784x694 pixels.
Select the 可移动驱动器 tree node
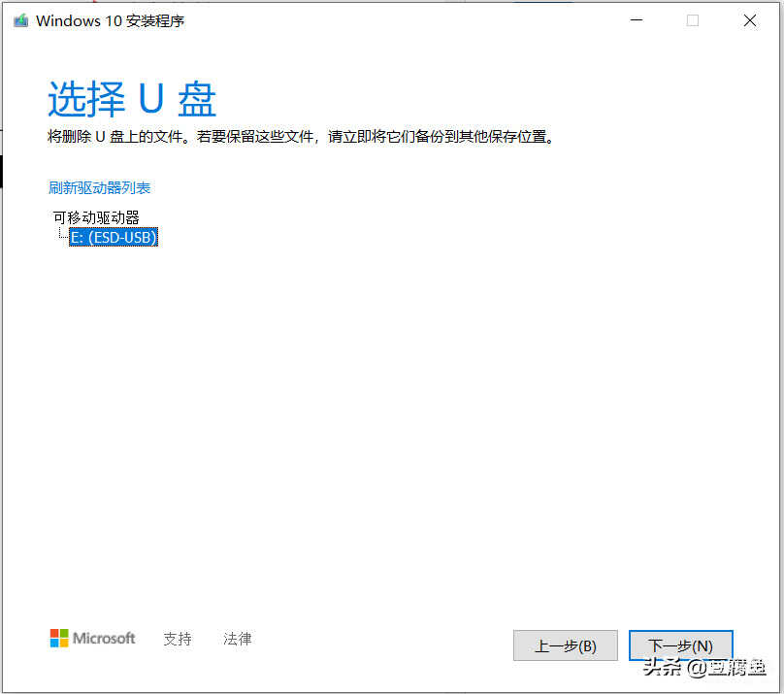point(96,217)
